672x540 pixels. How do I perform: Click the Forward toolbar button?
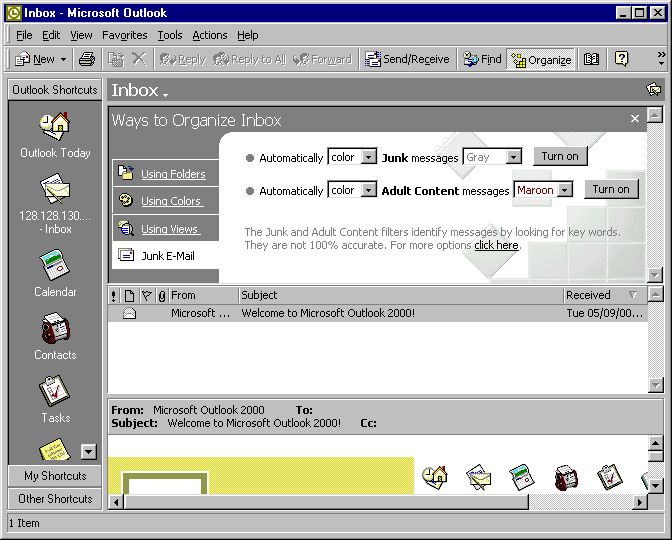(322, 59)
